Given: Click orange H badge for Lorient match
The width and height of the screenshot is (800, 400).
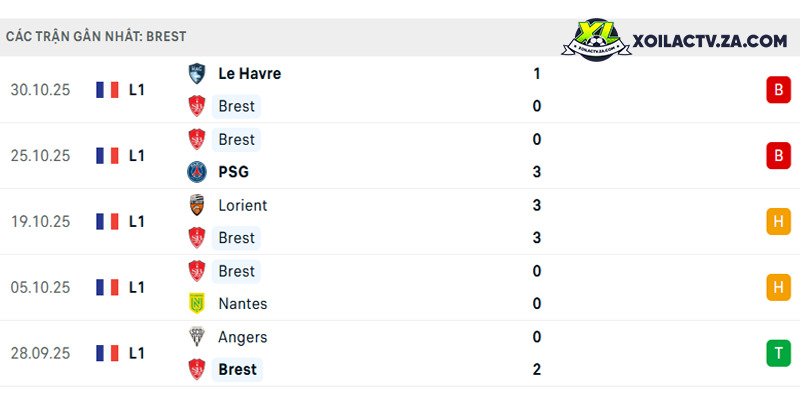Looking at the screenshot, I should 778,221.
